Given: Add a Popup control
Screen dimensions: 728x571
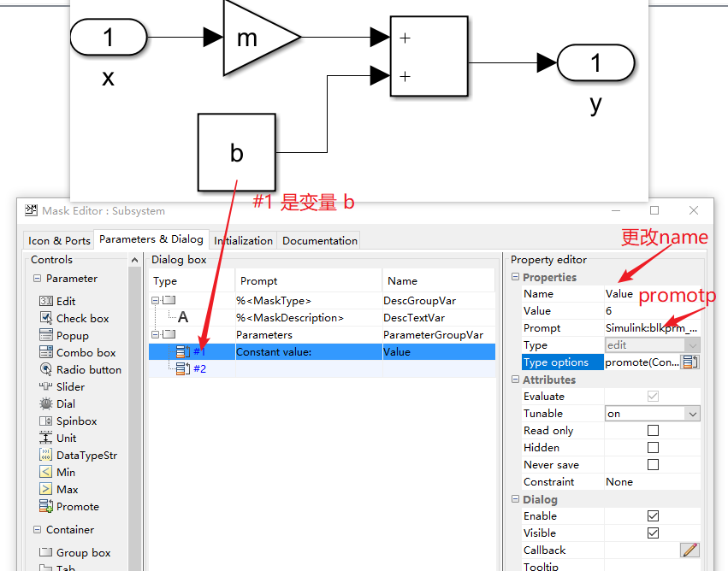Looking at the screenshot, I should (64, 336).
